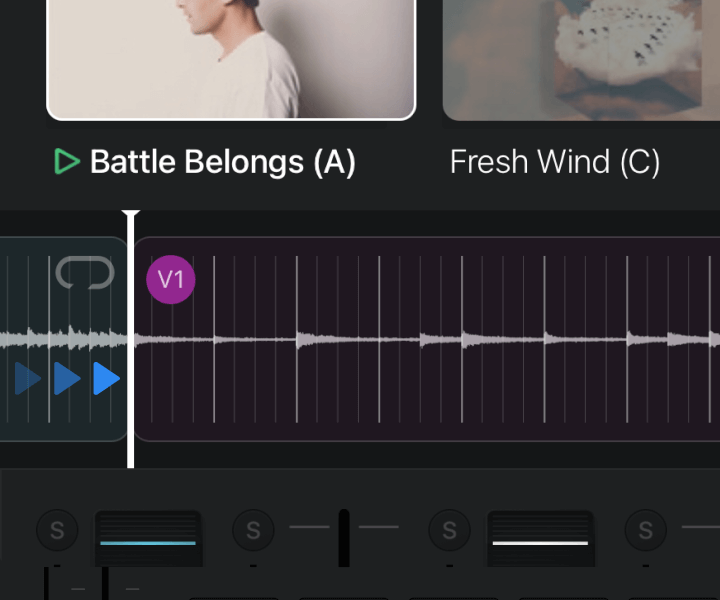Click the dimmest leftmost blue transition arrow
This screenshot has width=720, height=600.
pyautogui.click(x=28, y=379)
